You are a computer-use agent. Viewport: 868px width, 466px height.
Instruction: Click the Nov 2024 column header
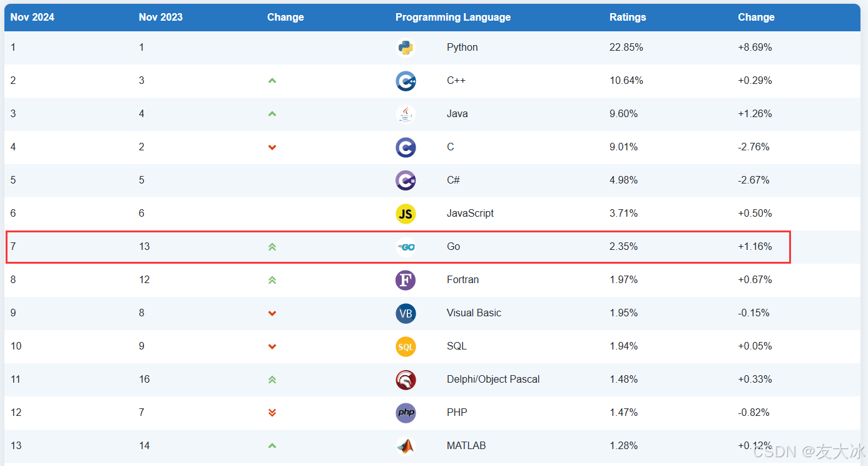click(33, 17)
